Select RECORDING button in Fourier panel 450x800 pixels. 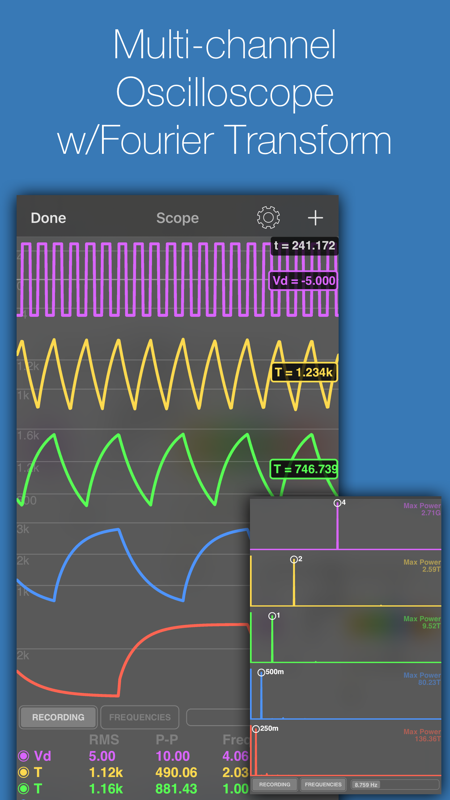pyautogui.click(x=274, y=784)
